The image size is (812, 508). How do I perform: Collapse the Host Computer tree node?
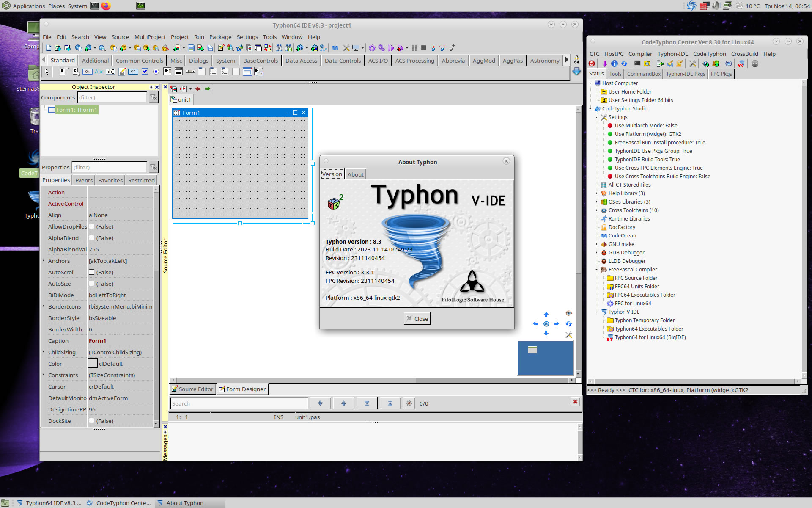point(590,83)
